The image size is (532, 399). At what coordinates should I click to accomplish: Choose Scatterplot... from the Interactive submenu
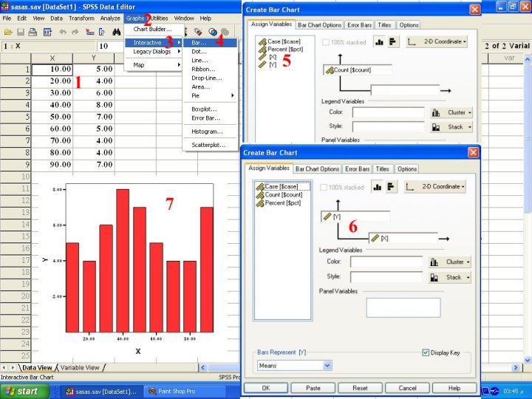click(211, 145)
